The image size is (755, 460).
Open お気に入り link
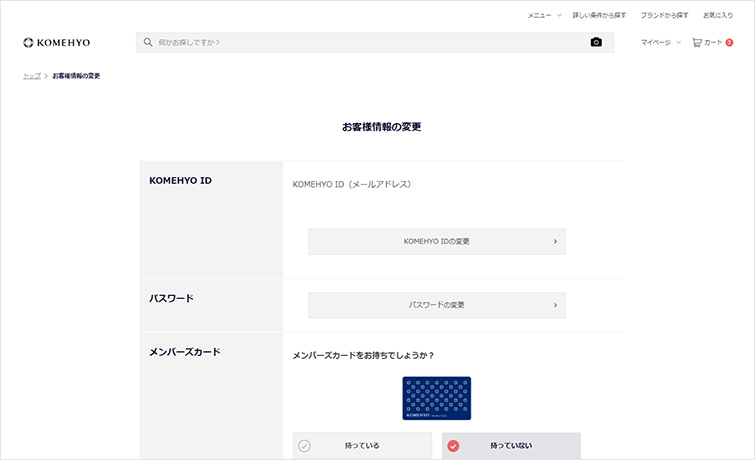click(x=718, y=15)
